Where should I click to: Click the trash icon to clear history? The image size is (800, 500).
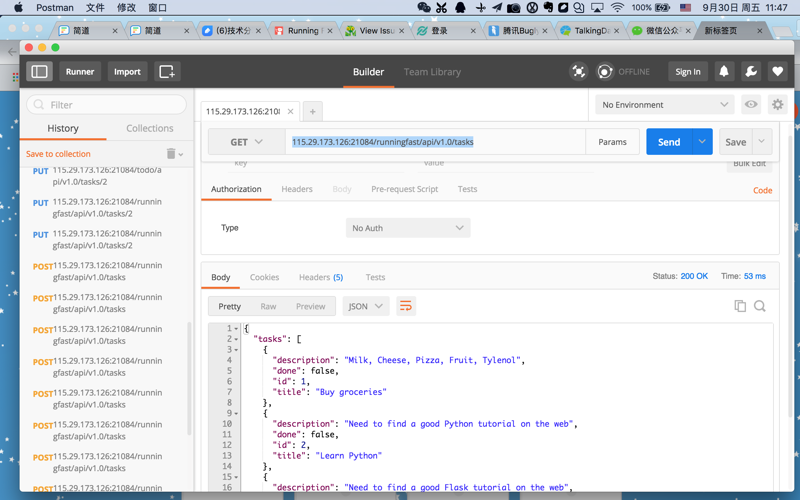[171, 154]
